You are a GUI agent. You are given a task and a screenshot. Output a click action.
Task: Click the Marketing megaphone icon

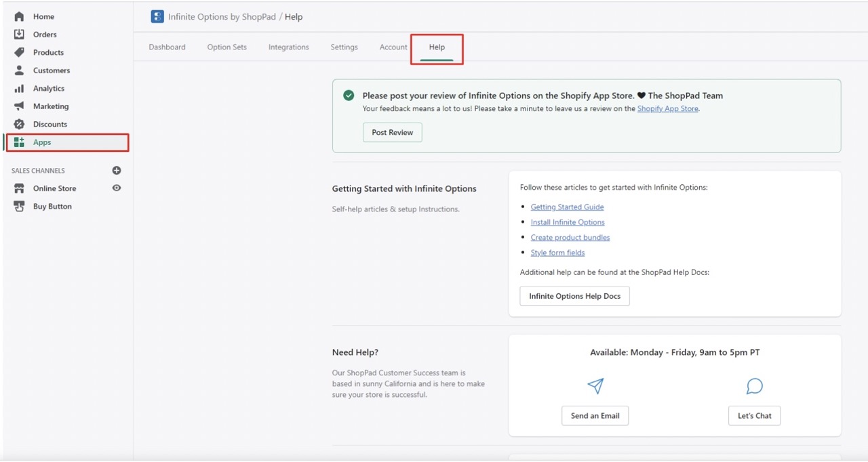[x=19, y=106]
